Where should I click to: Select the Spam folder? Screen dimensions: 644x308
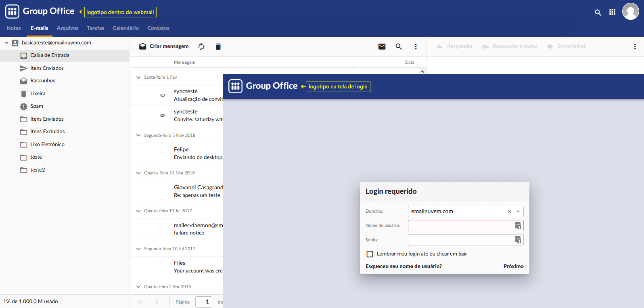tap(37, 106)
